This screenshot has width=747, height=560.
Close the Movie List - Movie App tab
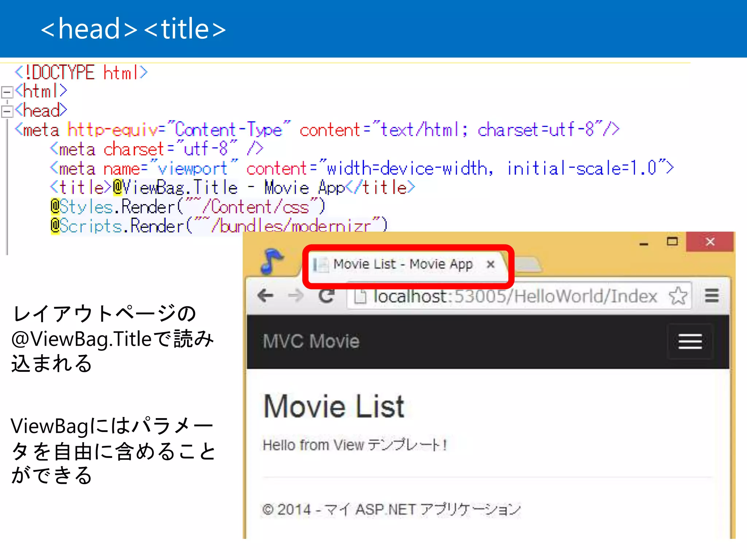[x=491, y=264]
